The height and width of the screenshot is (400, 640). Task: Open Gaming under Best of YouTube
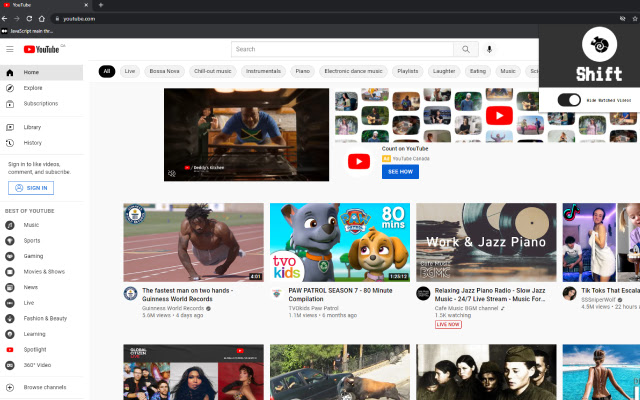42,256
